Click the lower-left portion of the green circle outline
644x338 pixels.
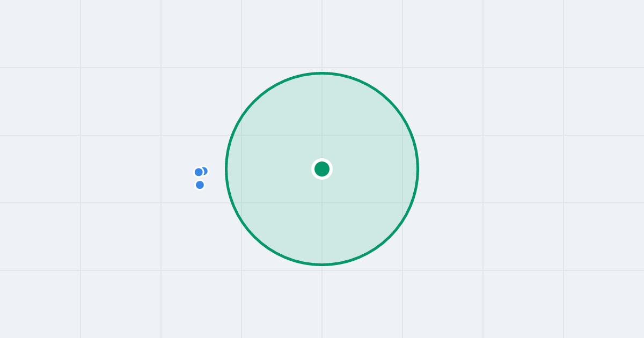pyautogui.click(x=254, y=237)
